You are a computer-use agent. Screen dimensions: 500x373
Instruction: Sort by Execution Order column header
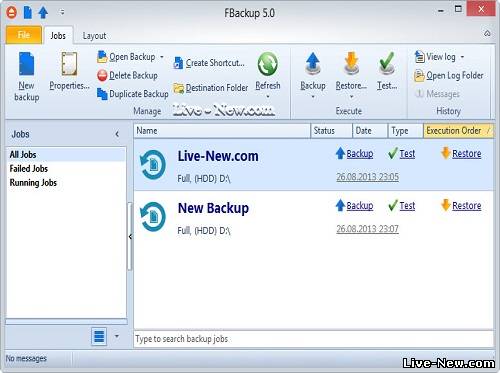tap(458, 131)
